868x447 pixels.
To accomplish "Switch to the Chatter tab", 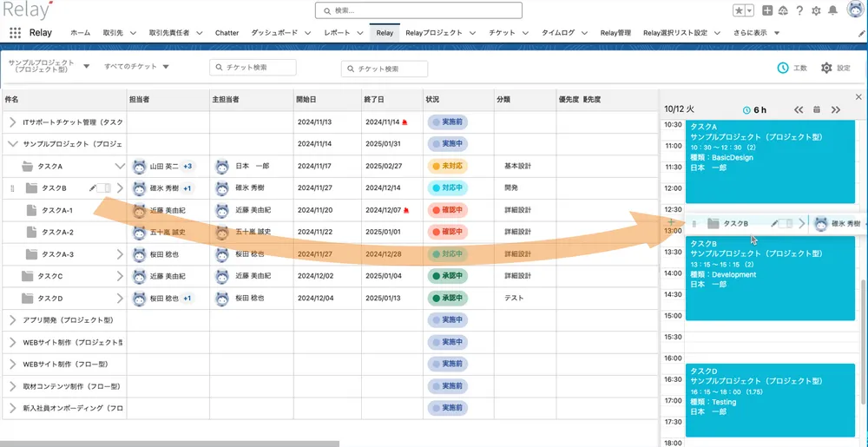I will pos(227,33).
